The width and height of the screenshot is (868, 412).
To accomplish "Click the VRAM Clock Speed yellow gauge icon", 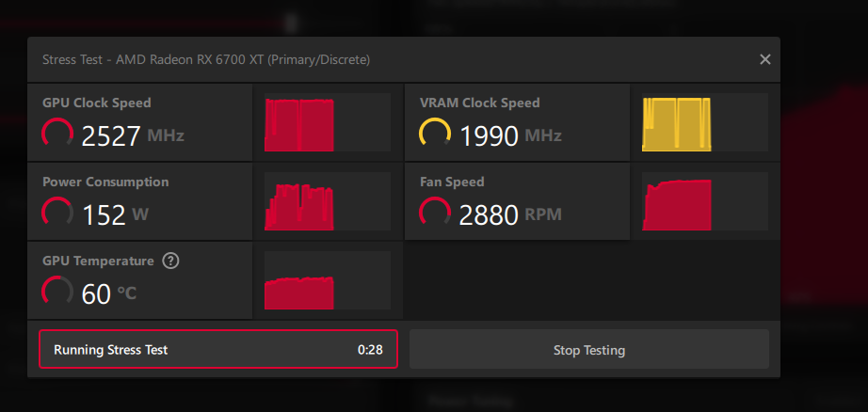I will pyautogui.click(x=435, y=134).
